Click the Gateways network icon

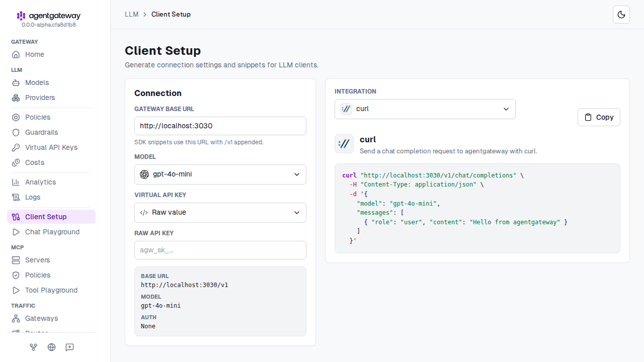tap(16, 318)
